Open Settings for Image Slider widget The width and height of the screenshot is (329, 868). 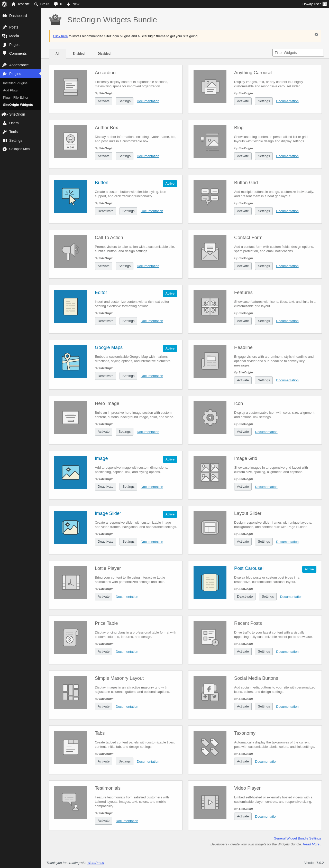129,542
